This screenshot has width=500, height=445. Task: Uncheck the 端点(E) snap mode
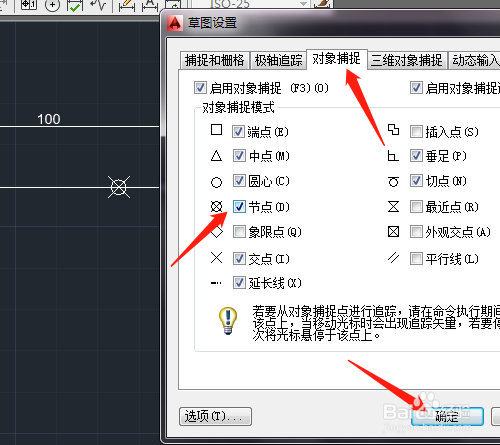click(238, 132)
